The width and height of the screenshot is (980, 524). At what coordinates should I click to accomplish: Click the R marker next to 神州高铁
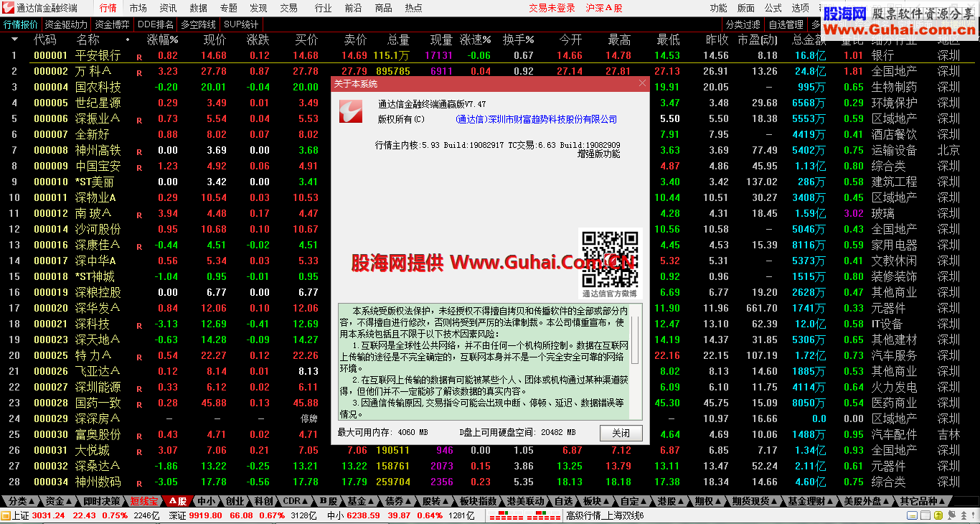coord(139,151)
